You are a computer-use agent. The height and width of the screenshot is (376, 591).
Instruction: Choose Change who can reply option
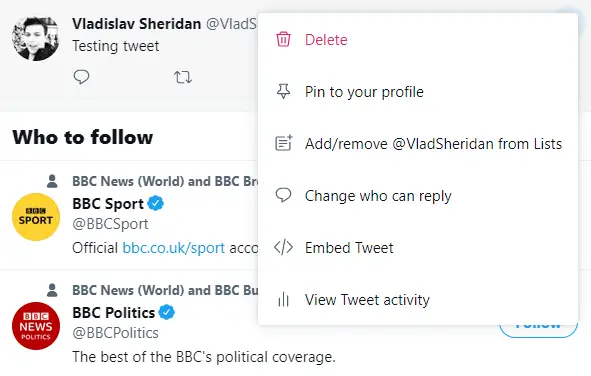click(418, 196)
